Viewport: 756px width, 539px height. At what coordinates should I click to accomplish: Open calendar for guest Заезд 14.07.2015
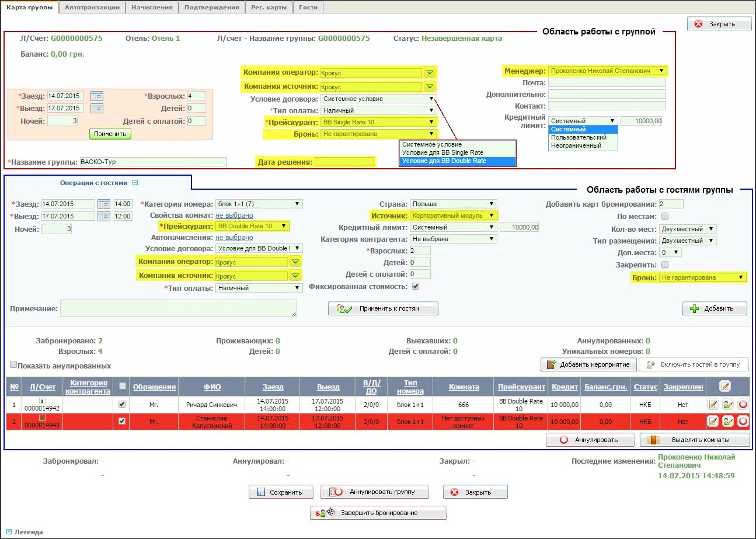[103, 204]
